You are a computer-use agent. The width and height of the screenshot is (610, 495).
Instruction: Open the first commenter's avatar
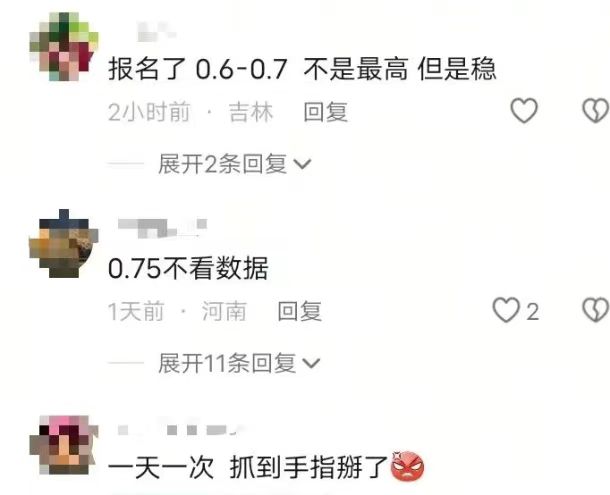tap(64, 47)
